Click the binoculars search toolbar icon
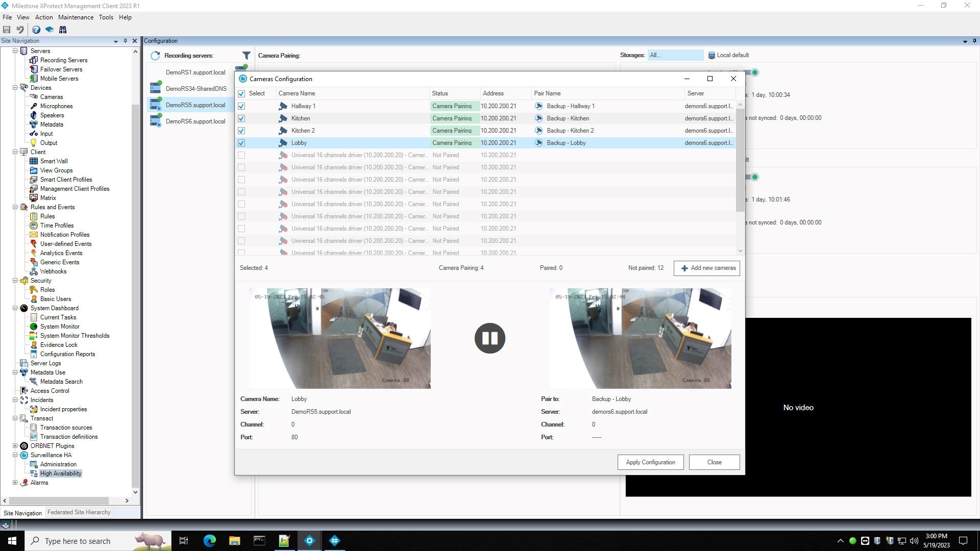The image size is (980, 551). click(x=63, y=30)
